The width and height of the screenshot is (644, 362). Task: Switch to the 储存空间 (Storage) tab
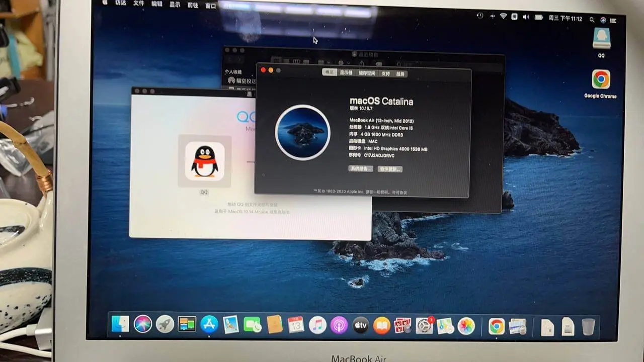pyautogui.click(x=367, y=73)
